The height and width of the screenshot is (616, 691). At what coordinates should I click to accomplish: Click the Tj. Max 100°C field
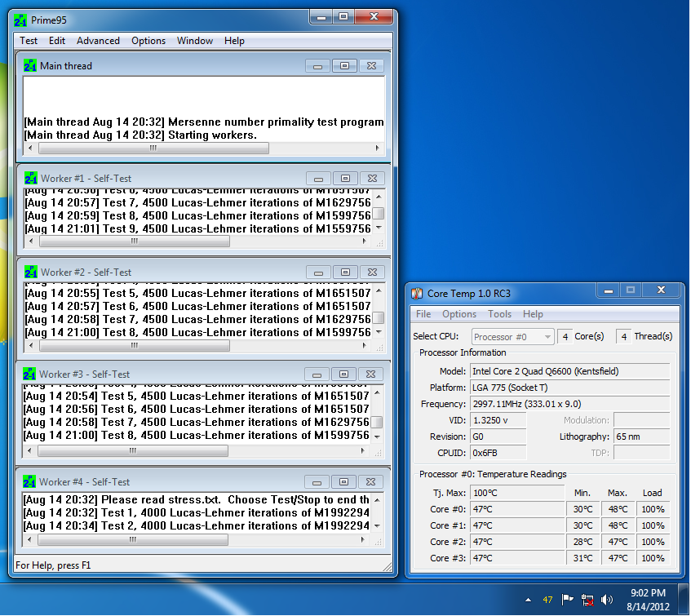517,493
